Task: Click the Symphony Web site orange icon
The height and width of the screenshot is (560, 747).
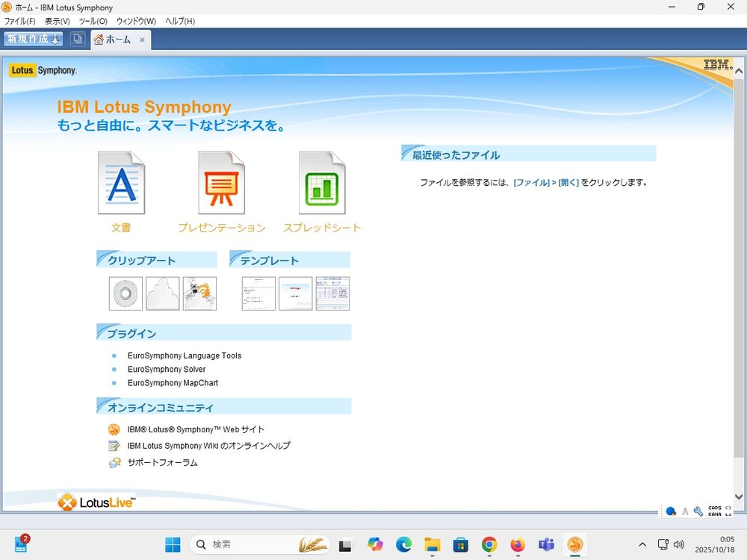Action: pos(114,429)
